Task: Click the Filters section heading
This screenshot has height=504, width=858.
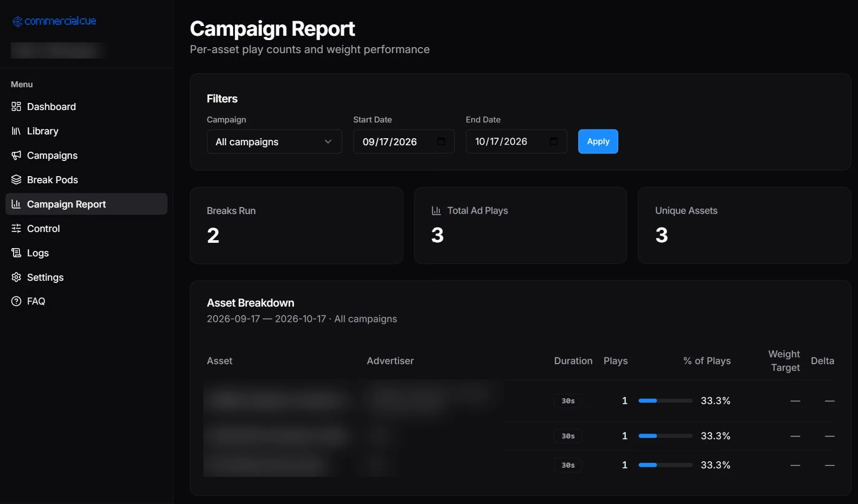Action: click(222, 99)
